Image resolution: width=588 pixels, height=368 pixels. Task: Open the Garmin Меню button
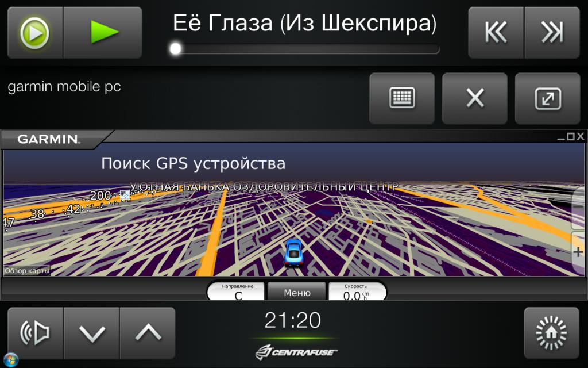coord(297,292)
